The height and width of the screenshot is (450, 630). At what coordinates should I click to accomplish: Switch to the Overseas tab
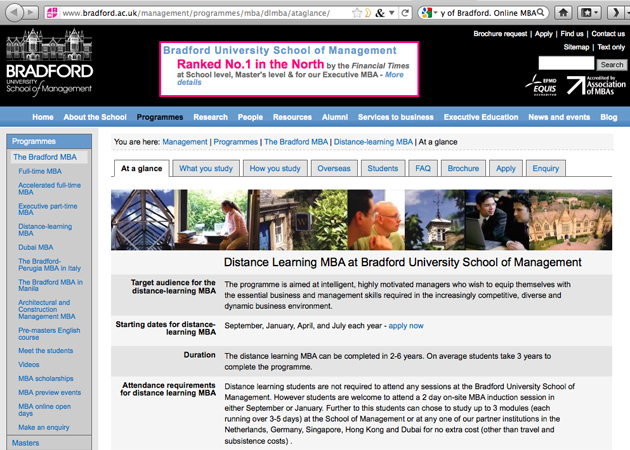(334, 168)
